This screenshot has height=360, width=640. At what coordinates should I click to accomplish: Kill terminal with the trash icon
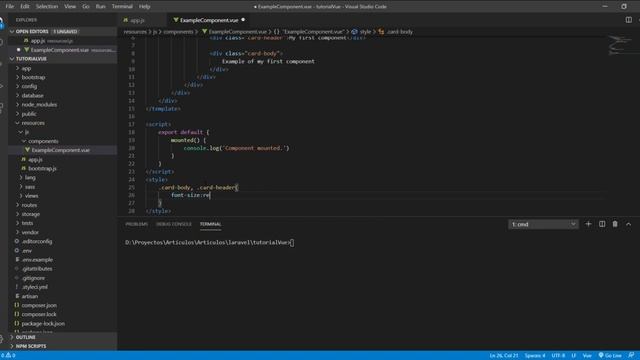(615, 224)
